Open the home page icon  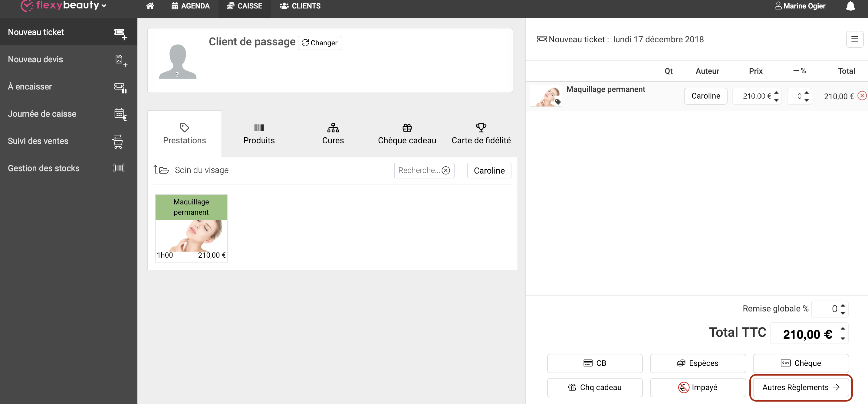point(150,6)
